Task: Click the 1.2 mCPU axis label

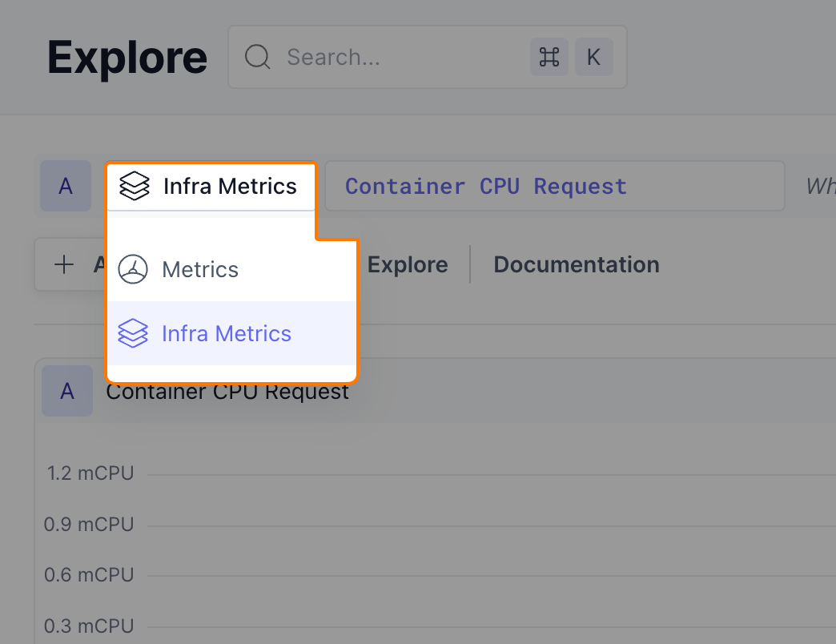Action: tap(90, 473)
